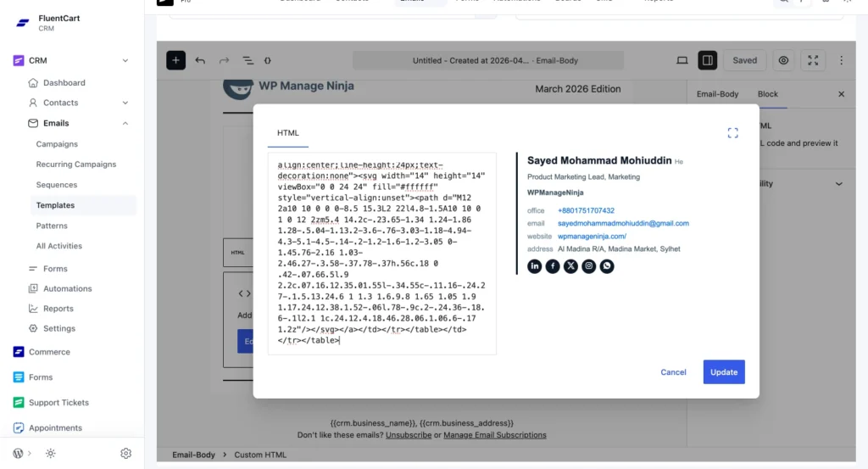
Task: Open the Appointments section
Action: tap(55, 428)
